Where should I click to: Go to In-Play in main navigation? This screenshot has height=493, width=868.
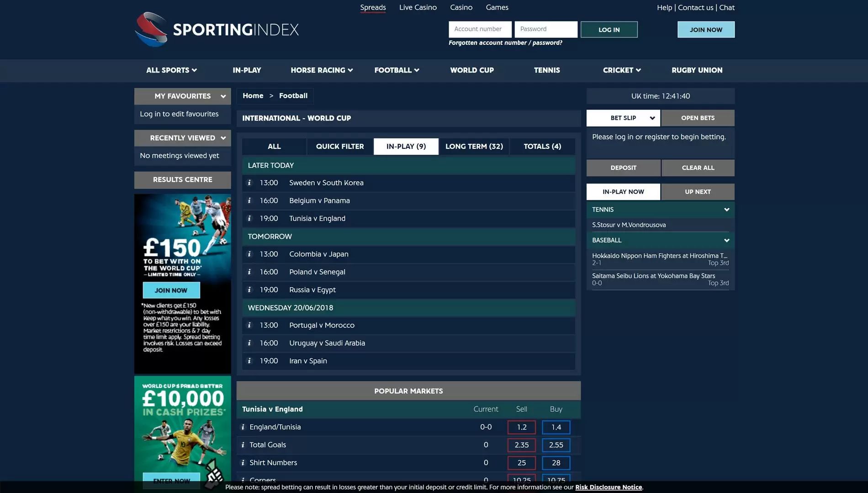247,70
